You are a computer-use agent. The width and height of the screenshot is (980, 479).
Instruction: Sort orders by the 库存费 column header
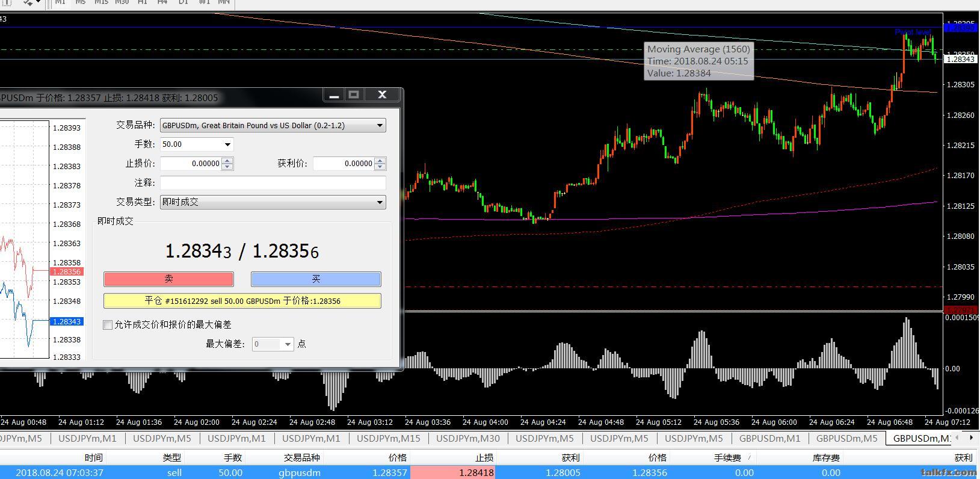(827, 458)
